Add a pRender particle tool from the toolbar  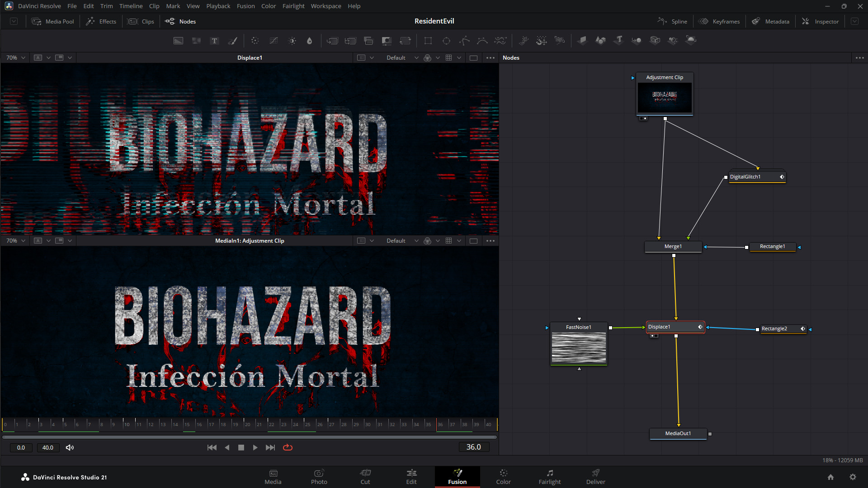[x=560, y=41]
